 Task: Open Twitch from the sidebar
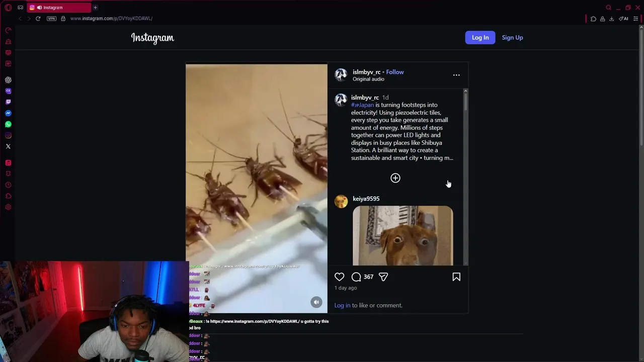(8, 102)
